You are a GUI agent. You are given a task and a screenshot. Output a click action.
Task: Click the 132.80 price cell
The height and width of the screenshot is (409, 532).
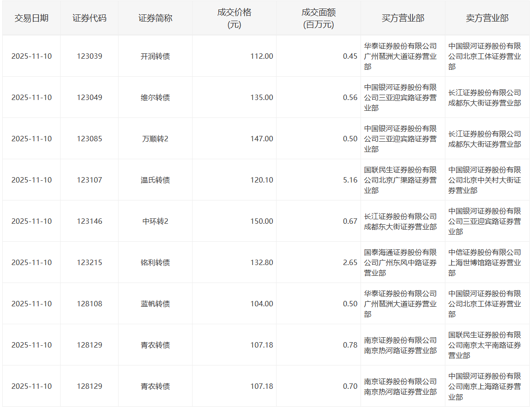tap(261, 263)
